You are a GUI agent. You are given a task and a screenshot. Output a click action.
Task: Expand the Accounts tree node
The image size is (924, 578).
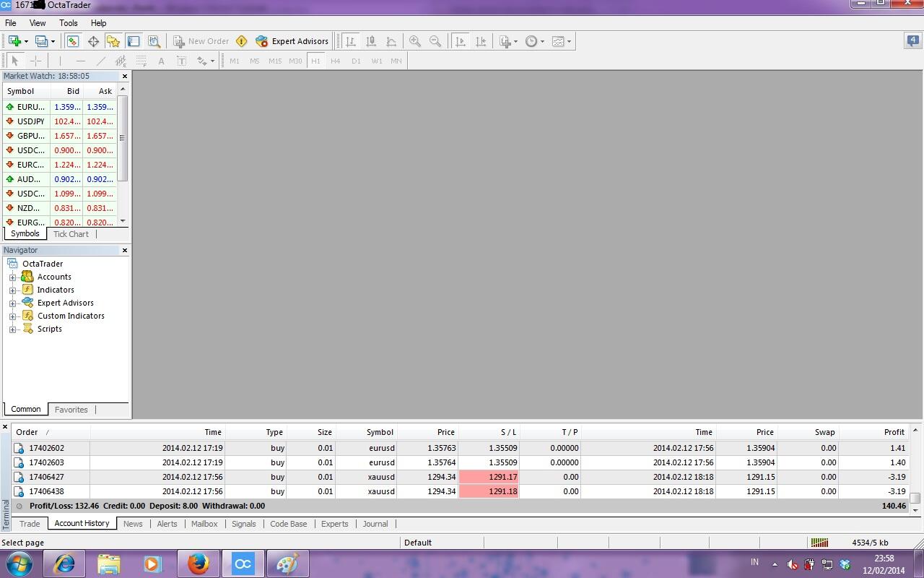click(12, 277)
